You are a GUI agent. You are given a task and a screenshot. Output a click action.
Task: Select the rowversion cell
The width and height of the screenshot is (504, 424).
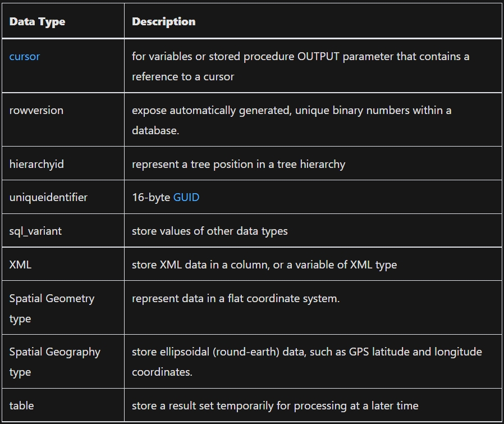click(36, 110)
